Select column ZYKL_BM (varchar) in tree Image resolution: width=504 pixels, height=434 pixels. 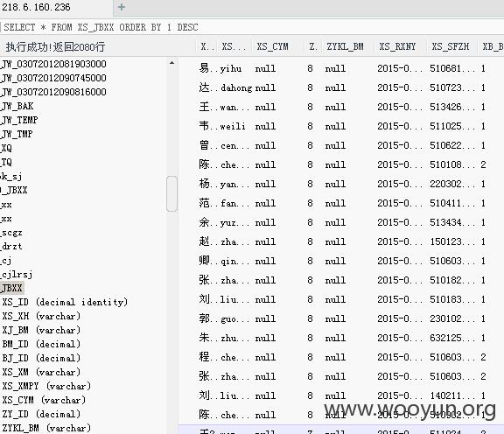point(46,428)
